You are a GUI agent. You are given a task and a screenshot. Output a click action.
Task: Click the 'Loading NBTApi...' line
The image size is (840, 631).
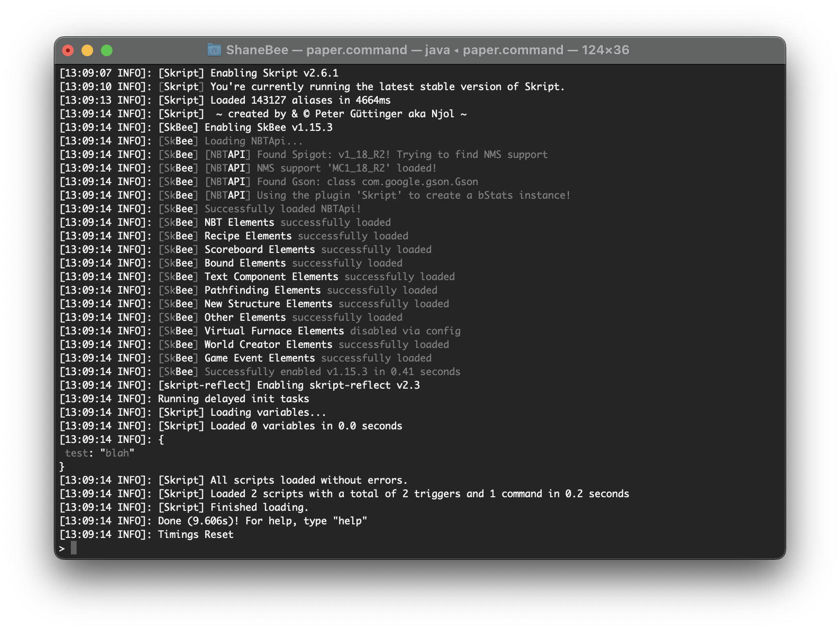pos(181,141)
